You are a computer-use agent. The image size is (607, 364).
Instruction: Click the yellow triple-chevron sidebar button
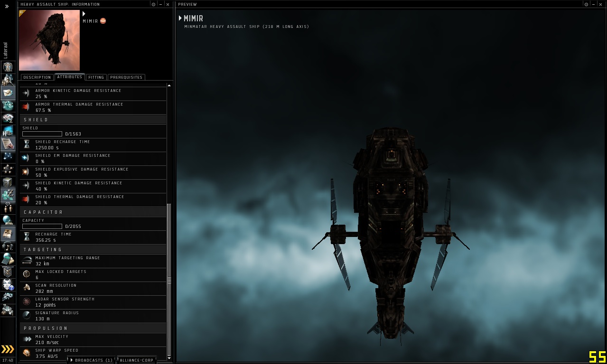(8, 349)
